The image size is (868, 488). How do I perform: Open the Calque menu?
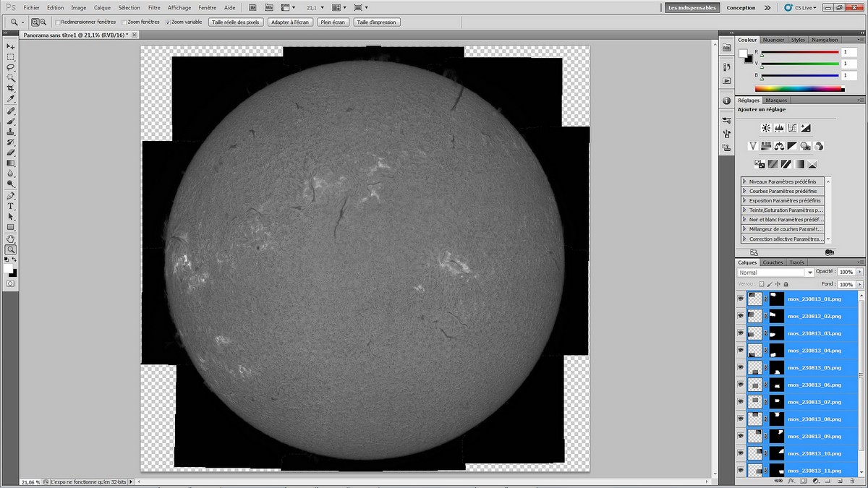[x=102, y=8]
